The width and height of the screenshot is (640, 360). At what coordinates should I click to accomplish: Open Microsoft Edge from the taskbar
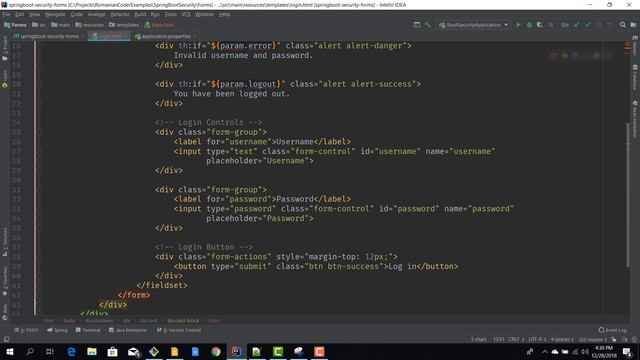tap(71, 351)
